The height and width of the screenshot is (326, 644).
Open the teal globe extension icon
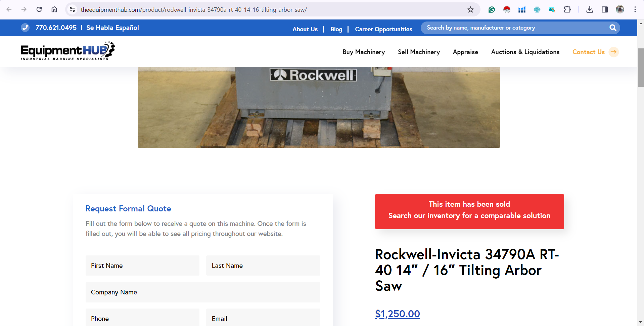coord(537,10)
